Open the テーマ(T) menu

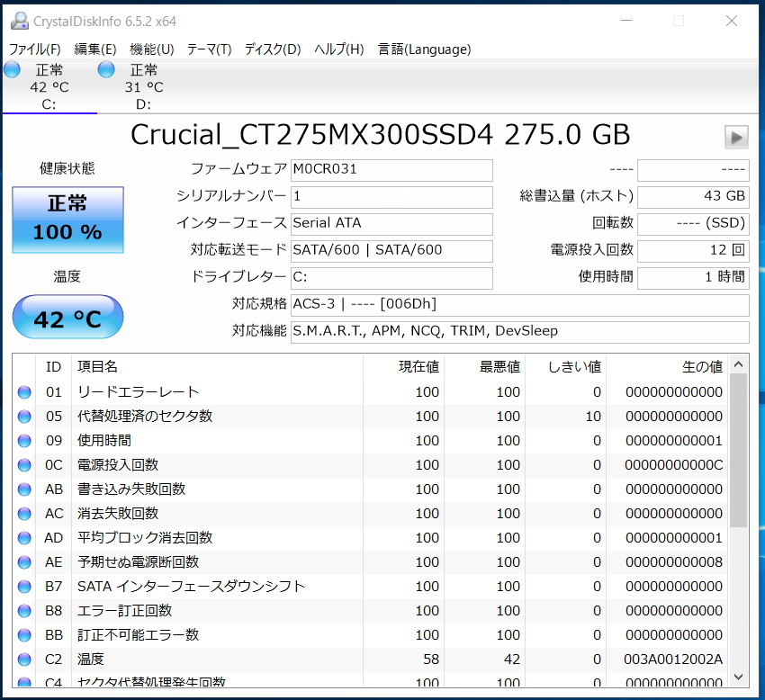pyautogui.click(x=210, y=49)
